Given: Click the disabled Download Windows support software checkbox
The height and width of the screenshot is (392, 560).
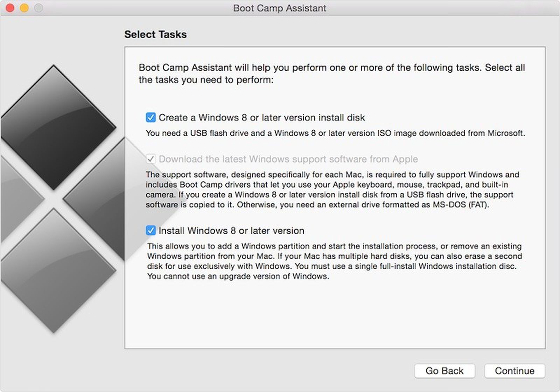Looking at the screenshot, I should [150, 159].
